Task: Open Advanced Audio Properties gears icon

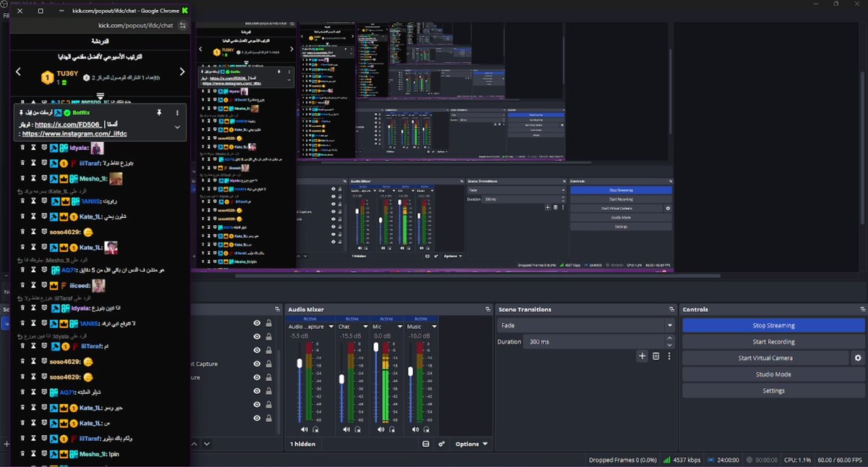Action: (x=441, y=444)
